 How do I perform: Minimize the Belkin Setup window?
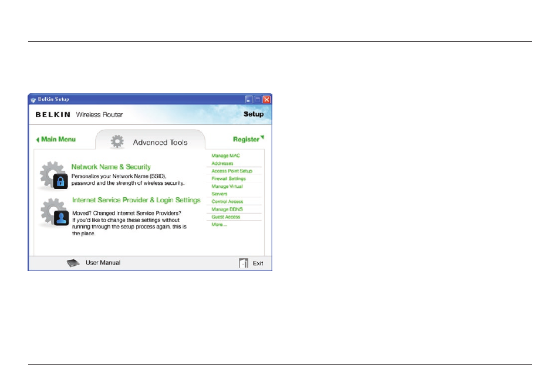tap(248, 100)
